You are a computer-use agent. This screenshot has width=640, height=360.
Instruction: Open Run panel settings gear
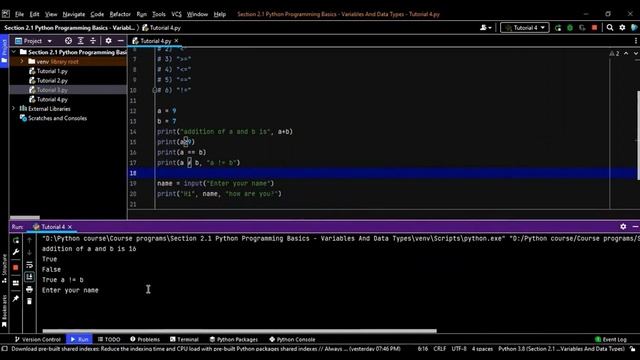[623, 226]
